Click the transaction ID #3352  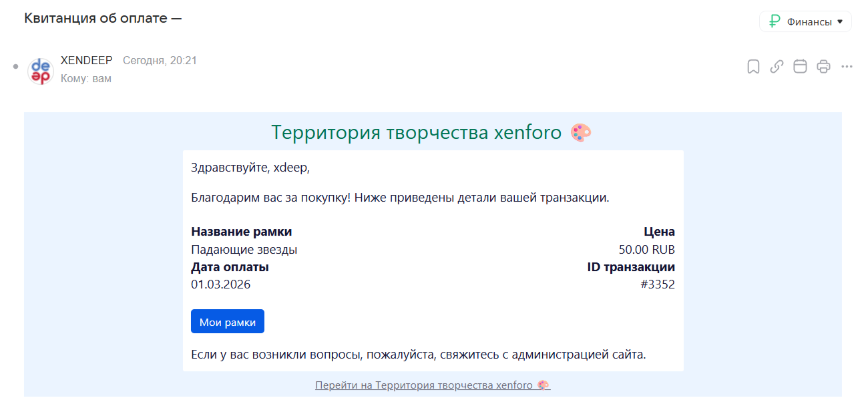coord(657,284)
